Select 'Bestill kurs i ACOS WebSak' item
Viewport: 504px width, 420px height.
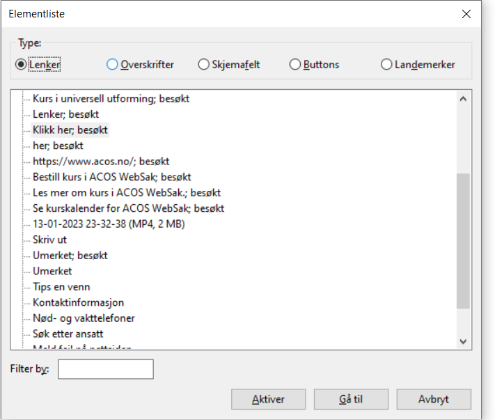tap(111, 177)
